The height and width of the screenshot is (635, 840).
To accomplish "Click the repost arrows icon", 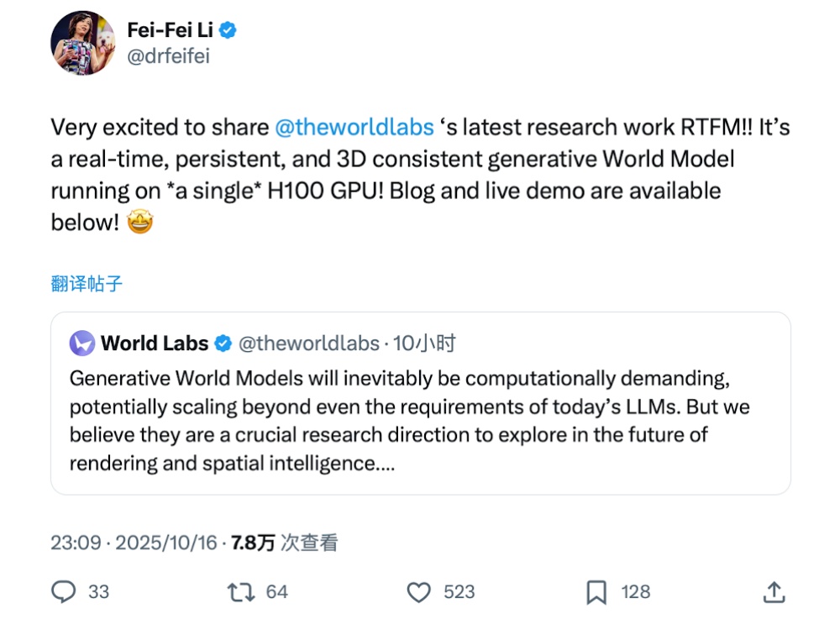I will (x=241, y=592).
